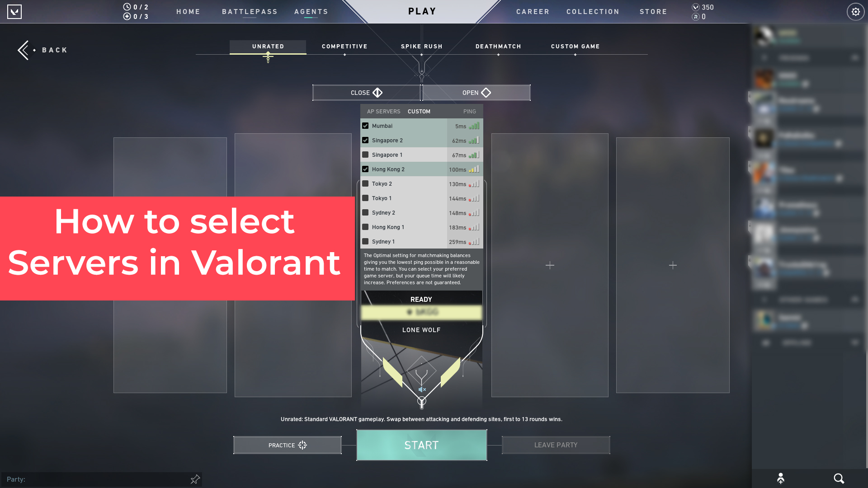Open the STORE menu section

(x=653, y=11)
